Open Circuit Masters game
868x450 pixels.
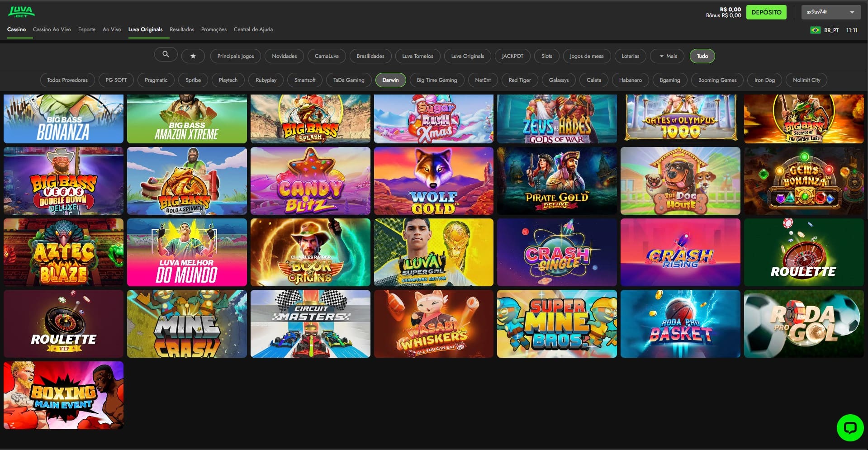310,324
